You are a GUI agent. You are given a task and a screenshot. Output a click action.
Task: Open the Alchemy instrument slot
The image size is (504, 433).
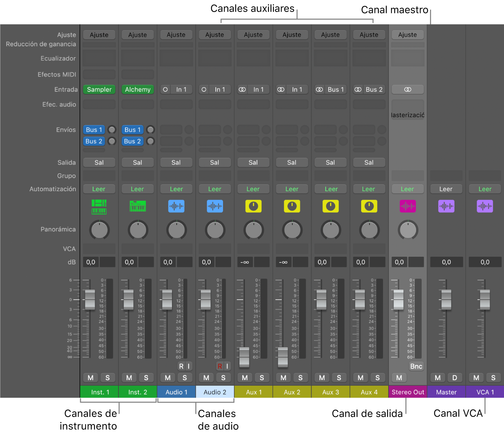pos(138,90)
